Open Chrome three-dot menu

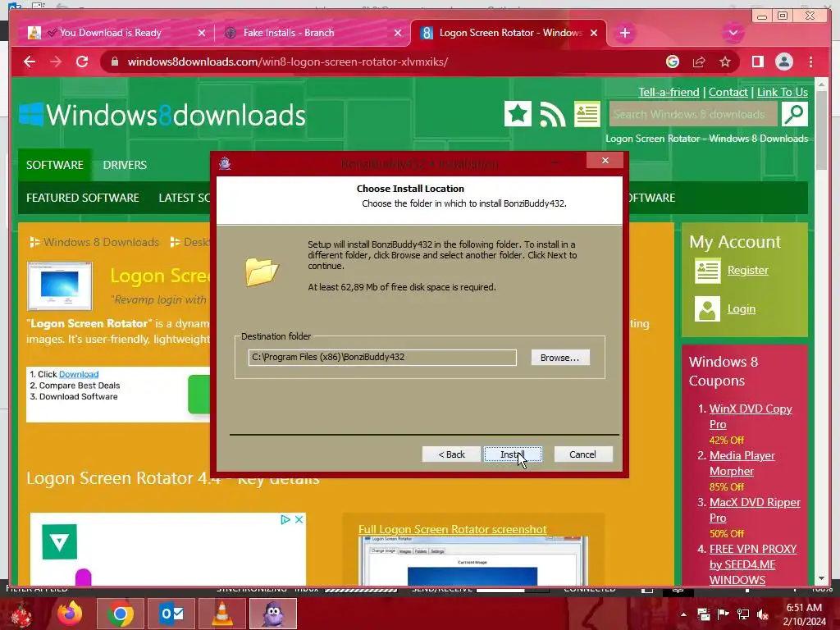coord(810,62)
